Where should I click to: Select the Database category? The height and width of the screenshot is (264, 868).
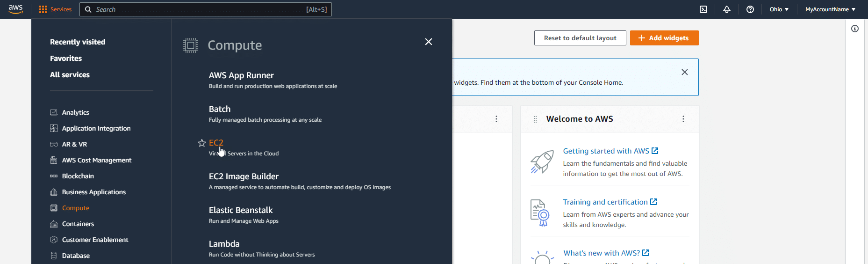point(76,256)
